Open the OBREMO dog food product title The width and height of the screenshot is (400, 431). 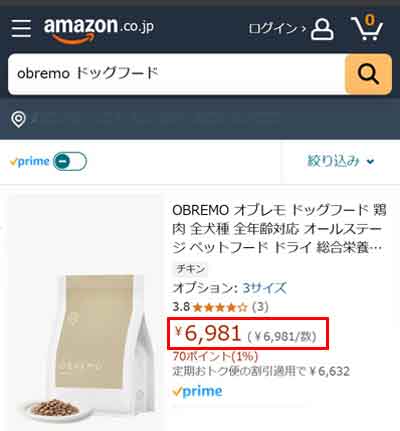pos(279,229)
